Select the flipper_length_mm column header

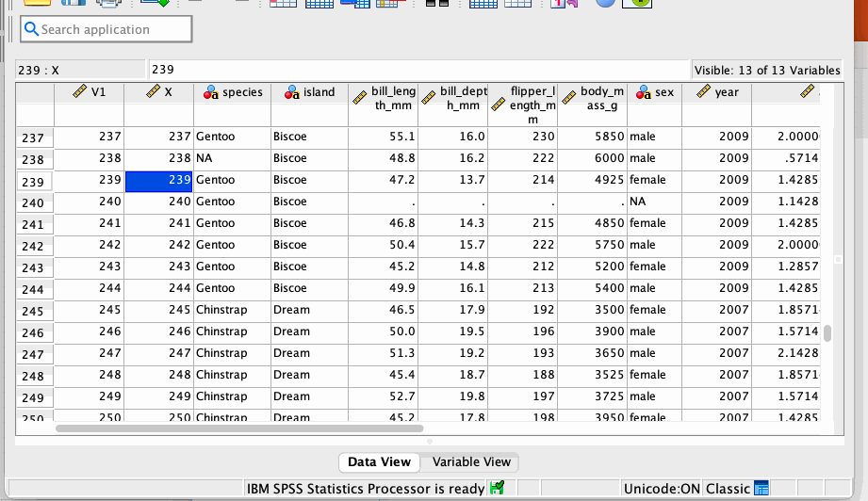click(x=523, y=104)
